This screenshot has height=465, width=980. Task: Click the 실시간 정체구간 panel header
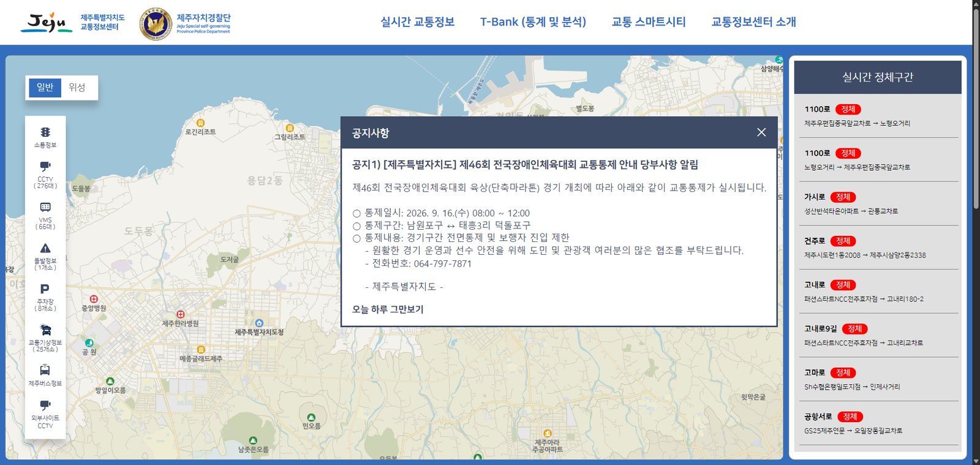coord(878,77)
